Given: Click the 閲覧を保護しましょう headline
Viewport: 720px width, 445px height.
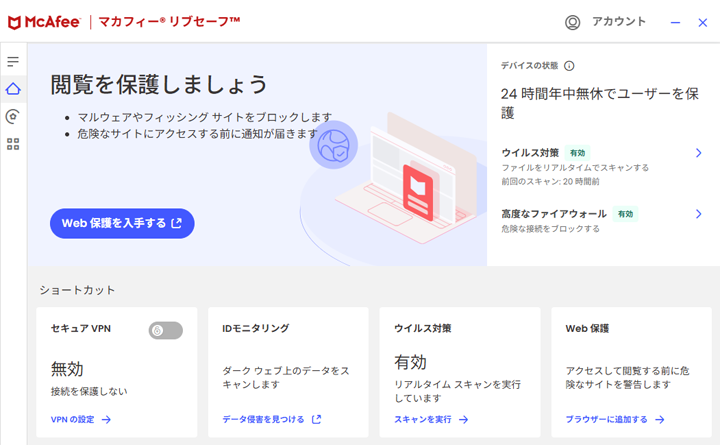Looking at the screenshot, I should [x=158, y=84].
